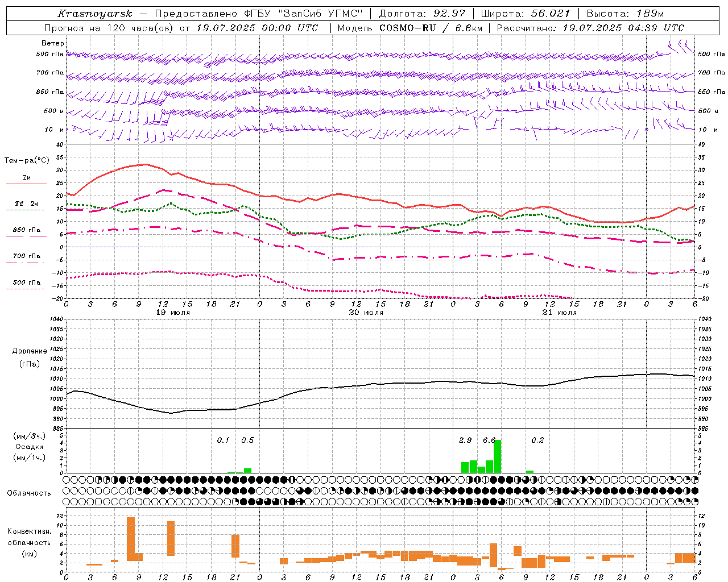Click the '(км)' convective unit label

pos(30,554)
